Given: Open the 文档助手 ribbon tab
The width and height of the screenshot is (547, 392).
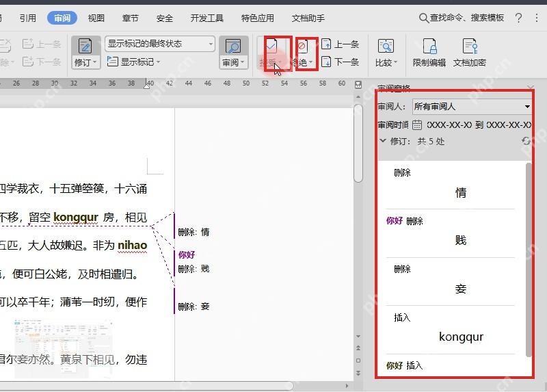Looking at the screenshot, I should [308, 18].
